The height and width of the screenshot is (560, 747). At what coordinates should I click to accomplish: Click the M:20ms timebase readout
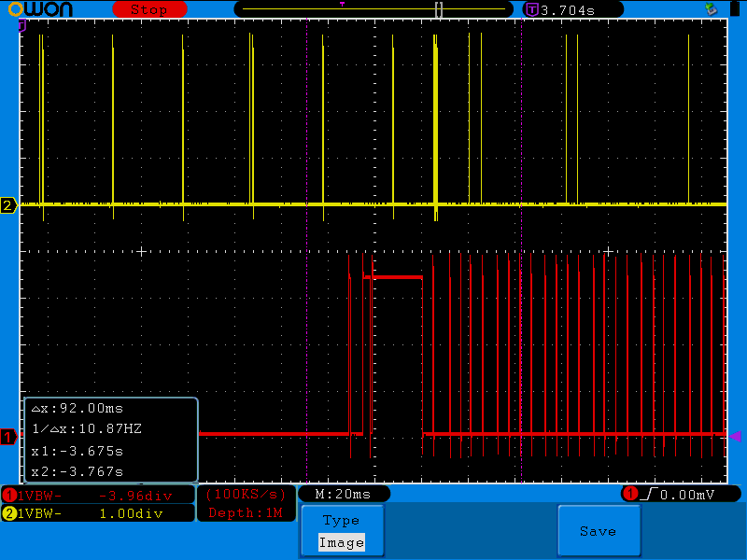coord(343,495)
